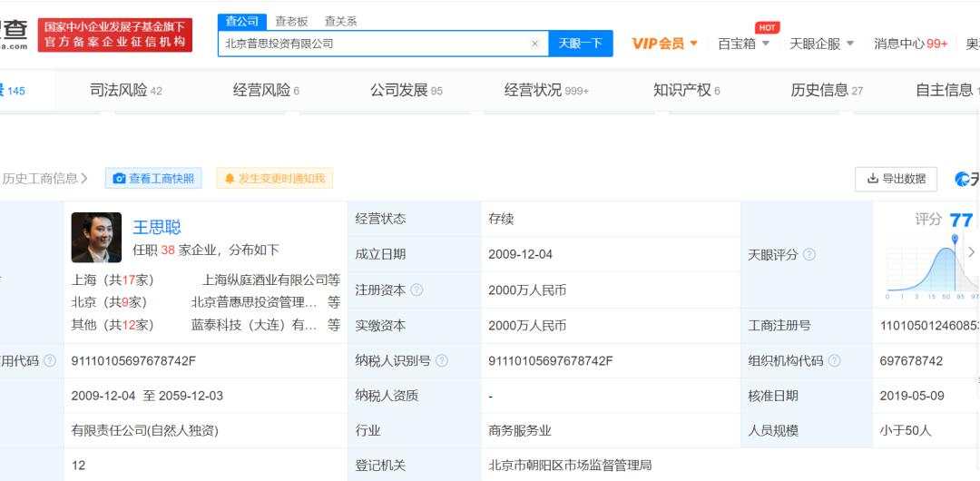Viewport: 980px width, 481px height.
Task: Click the score chart next arrow
Action: click(971, 252)
